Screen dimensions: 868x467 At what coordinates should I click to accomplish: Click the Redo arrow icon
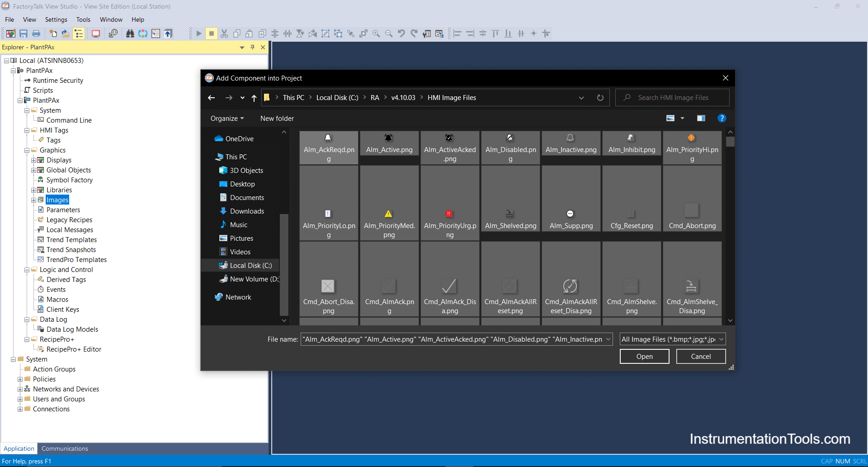(414, 33)
